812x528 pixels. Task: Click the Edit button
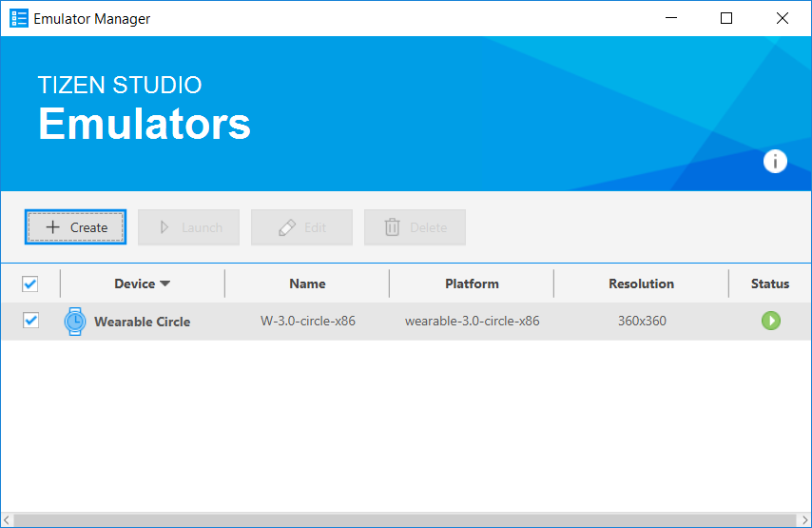coord(302,227)
